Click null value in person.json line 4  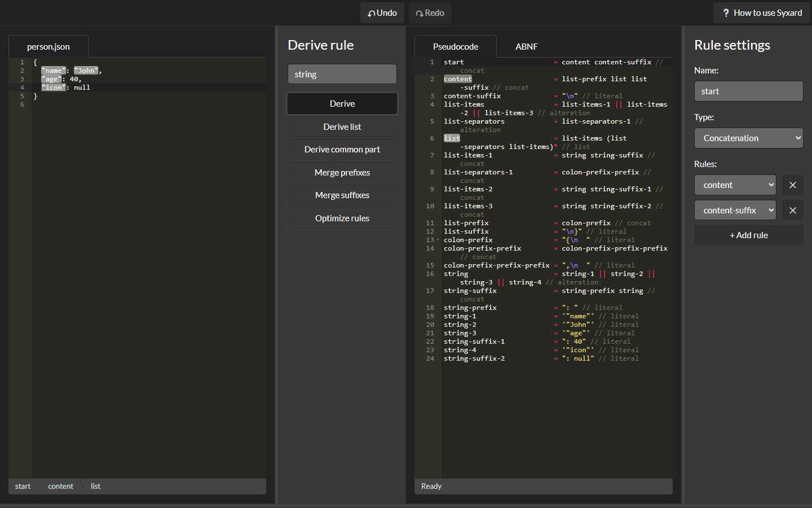click(x=82, y=87)
